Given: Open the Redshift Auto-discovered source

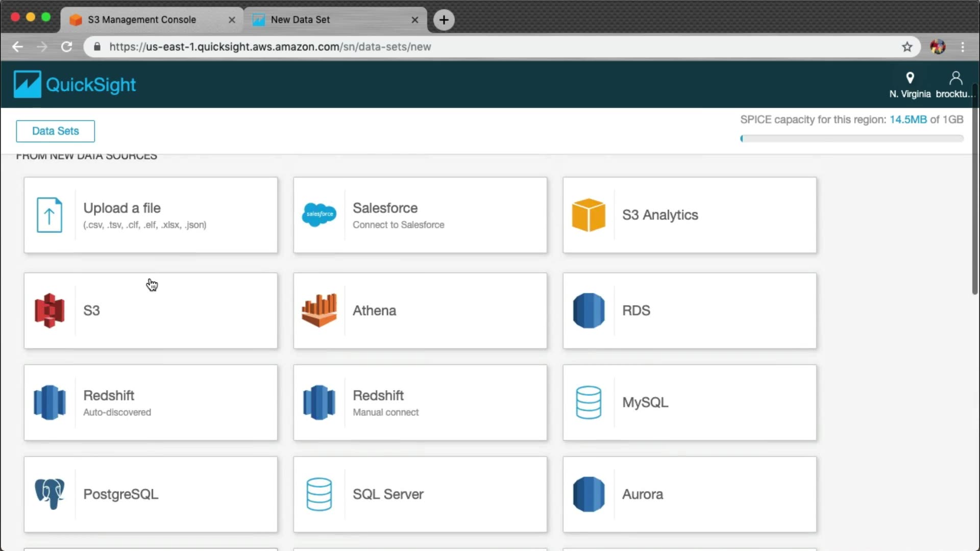Looking at the screenshot, I should tap(151, 402).
